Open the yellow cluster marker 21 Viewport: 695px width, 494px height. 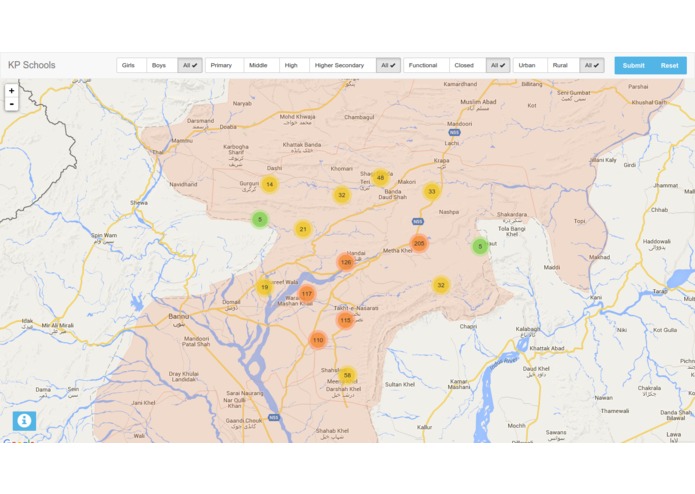(303, 229)
